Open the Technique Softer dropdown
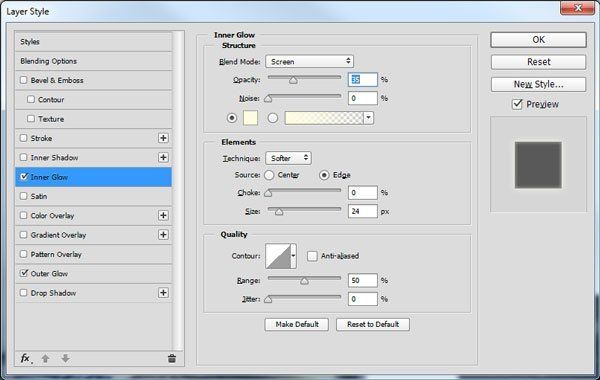The width and height of the screenshot is (600, 380). click(x=288, y=158)
